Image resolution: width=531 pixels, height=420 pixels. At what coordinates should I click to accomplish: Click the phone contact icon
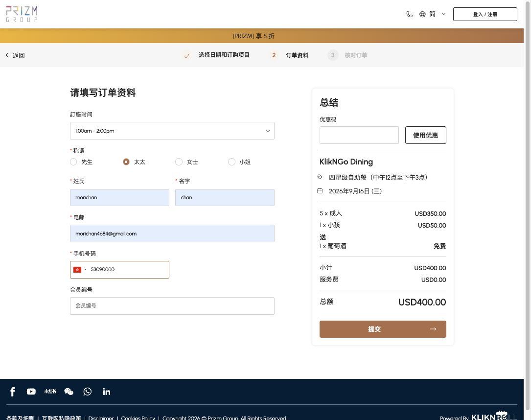410,14
